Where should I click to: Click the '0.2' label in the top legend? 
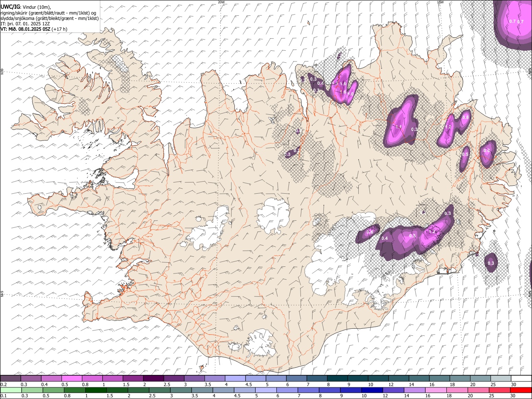(3, 384)
